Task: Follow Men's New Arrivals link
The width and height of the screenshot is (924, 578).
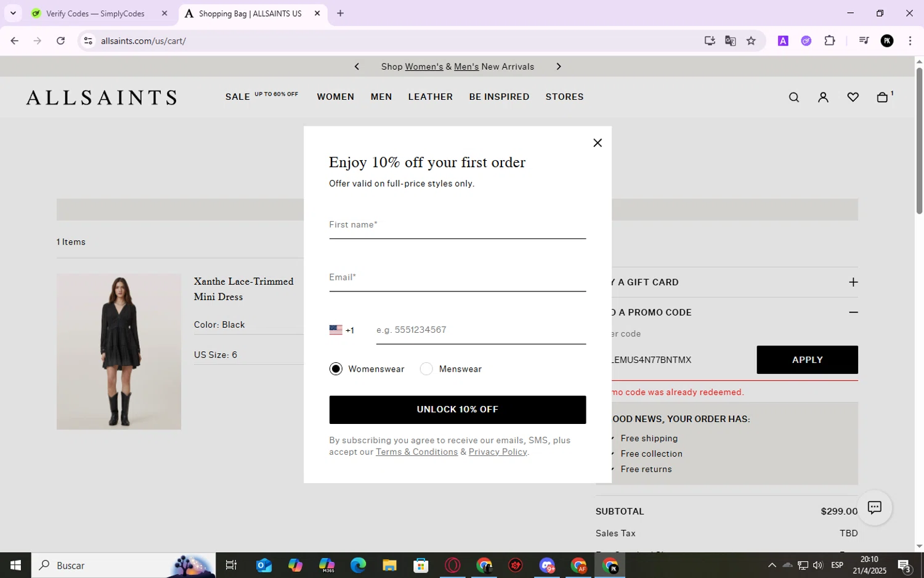Action: click(466, 67)
